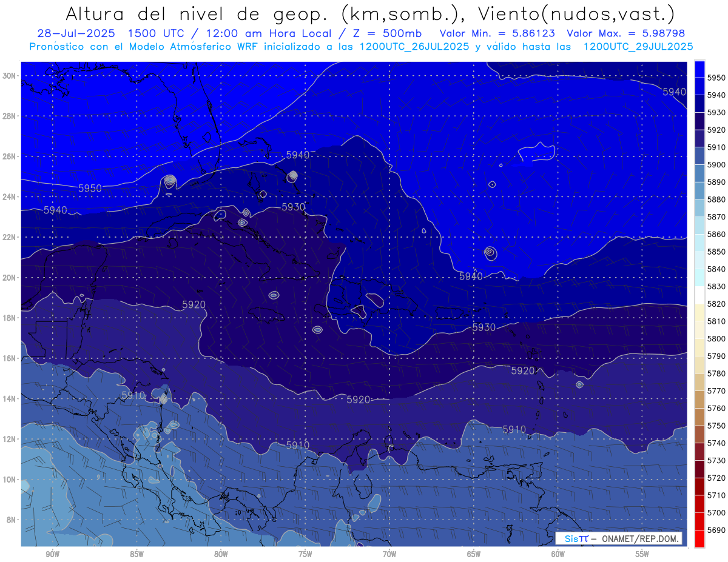Click the 5940 contour label beside the 5950 contour label

[55, 210]
